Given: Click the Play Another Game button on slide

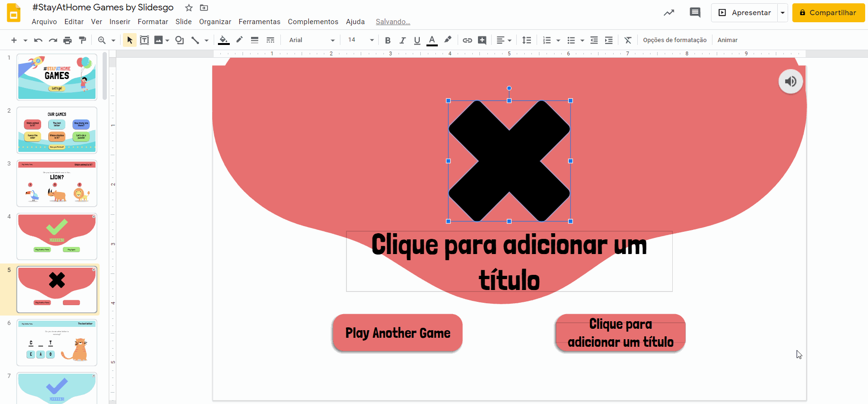Looking at the screenshot, I should point(398,333).
